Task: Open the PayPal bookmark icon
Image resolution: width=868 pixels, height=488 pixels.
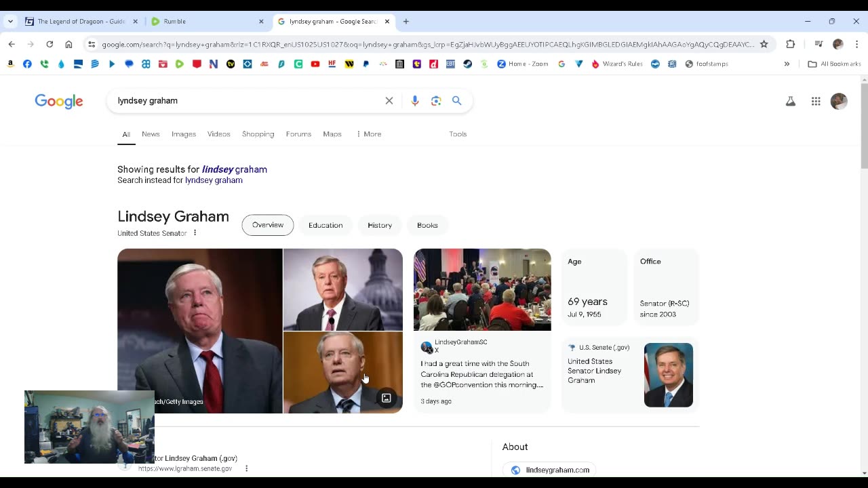Action: point(366,64)
